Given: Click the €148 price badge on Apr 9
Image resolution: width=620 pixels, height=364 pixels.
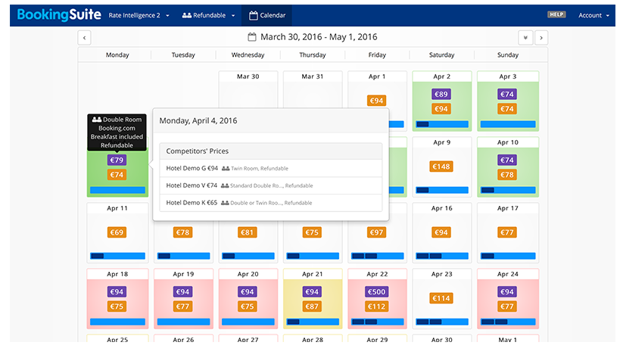Looking at the screenshot, I should [x=441, y=166].
